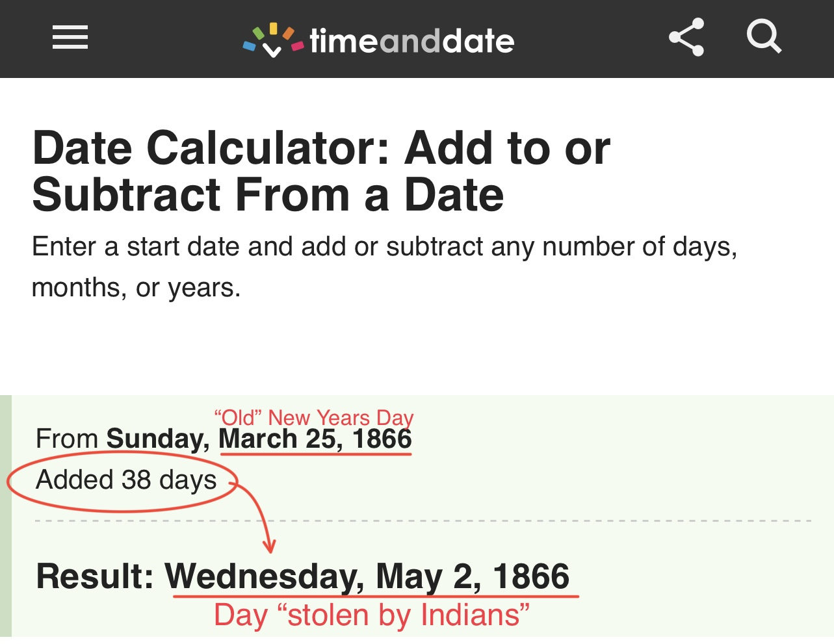Click the dashed divider above the result
Screen dimensions: 834x644
point(520,521)
